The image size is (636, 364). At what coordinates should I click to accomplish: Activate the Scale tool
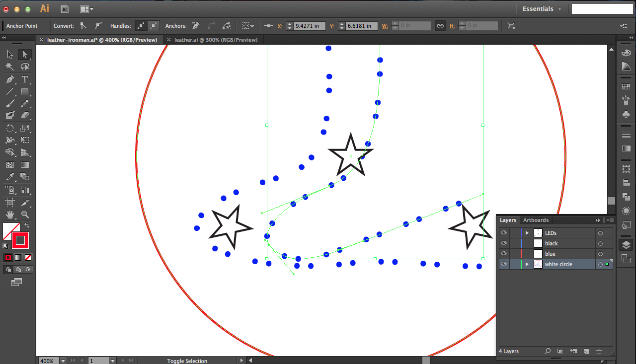point(24,128)
